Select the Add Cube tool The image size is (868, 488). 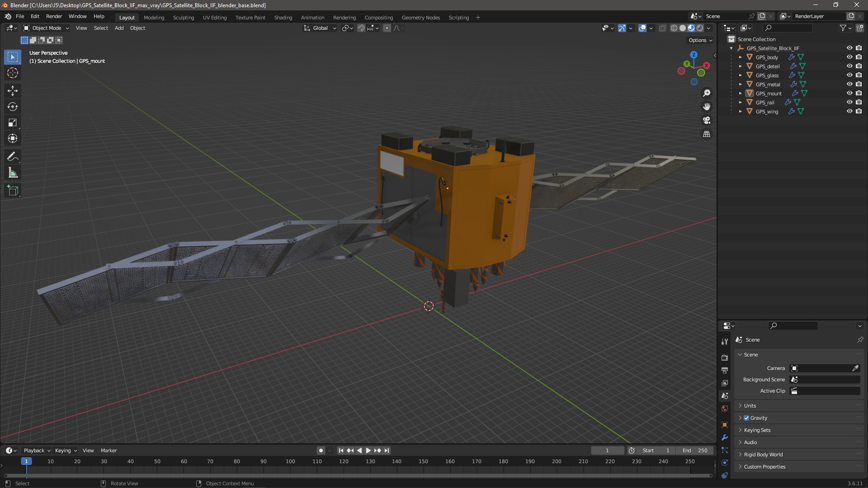(x=13, y=191)
